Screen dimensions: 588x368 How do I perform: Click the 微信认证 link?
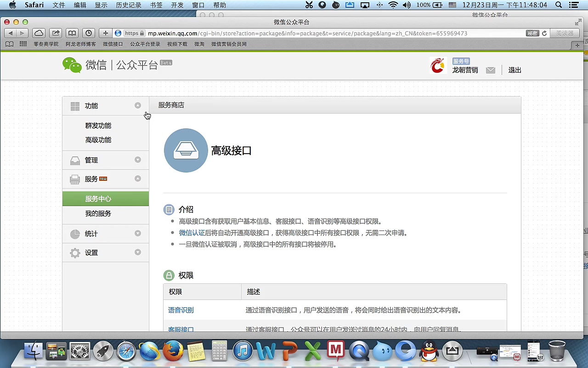click(192, 233)
